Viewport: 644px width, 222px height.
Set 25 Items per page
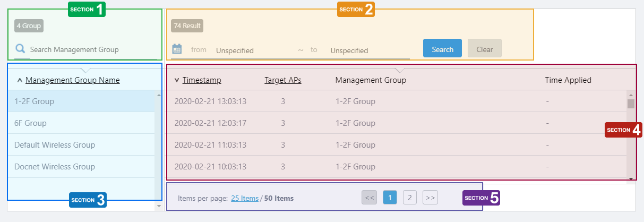click(245, 198)
